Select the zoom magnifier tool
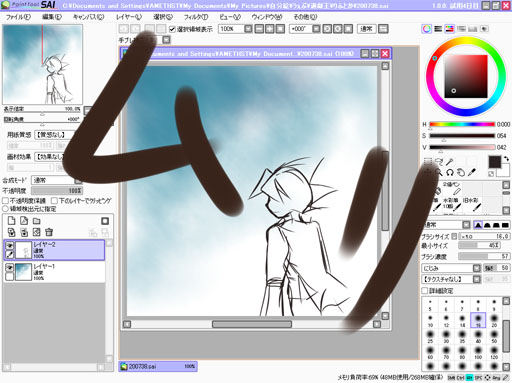The height and width of the screenshot is (383, 512). coord(439,173)
